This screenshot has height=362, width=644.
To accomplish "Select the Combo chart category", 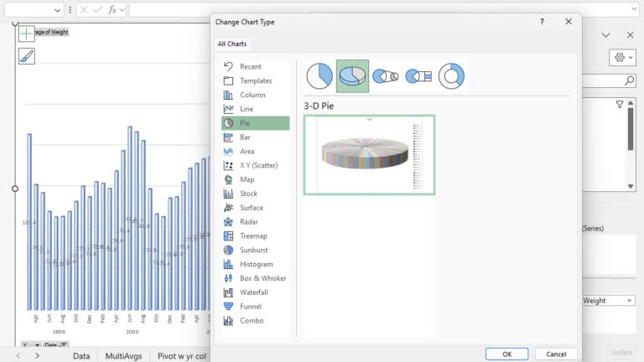I will tap(251, 320).
